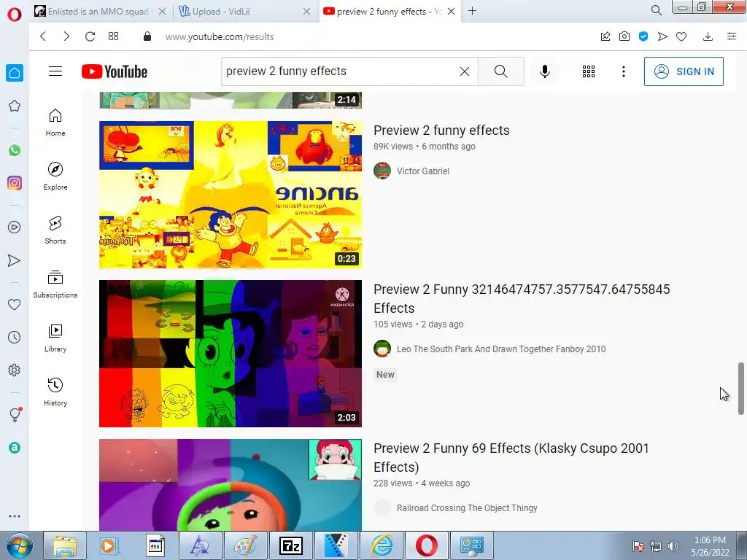Image resolution: width=747 pixels, height=560 pixels.
Task: Open the YouTube apps grid
Action: 589,71
